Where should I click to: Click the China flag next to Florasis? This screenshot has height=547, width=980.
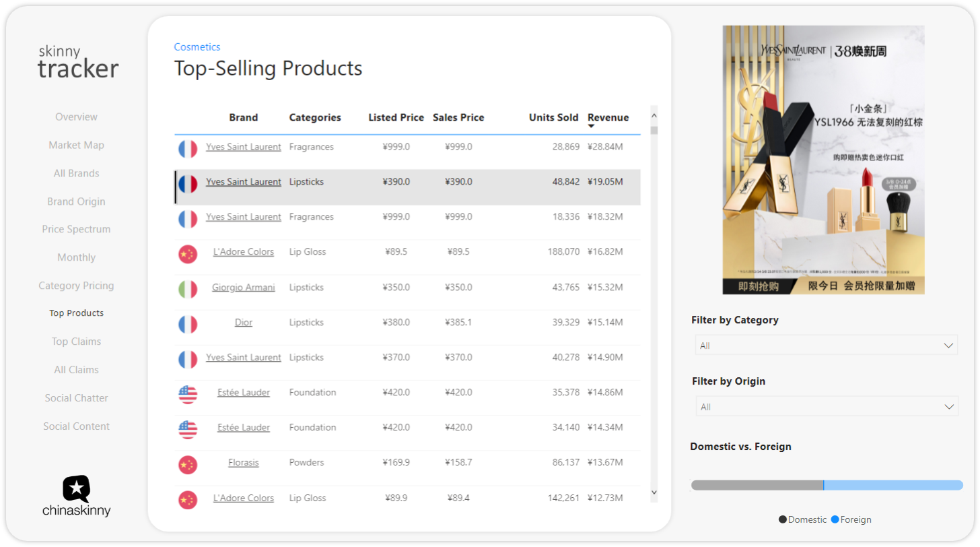tap(188, 465)
